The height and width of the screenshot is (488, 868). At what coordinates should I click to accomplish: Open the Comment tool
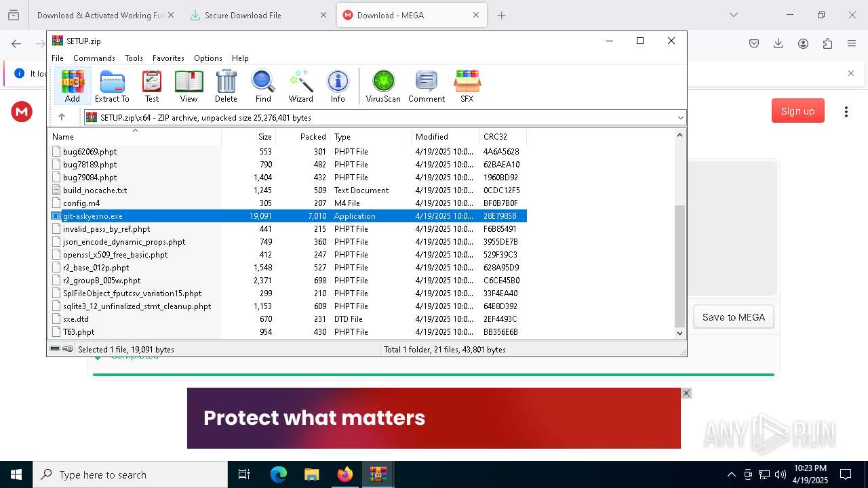tap(427, 86)
